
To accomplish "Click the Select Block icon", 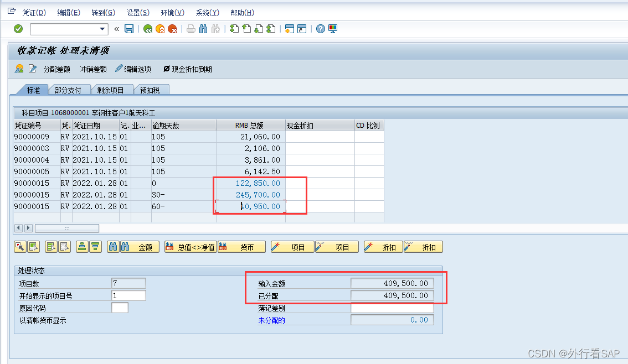I will pyautogui.click(x=52, y=247).
